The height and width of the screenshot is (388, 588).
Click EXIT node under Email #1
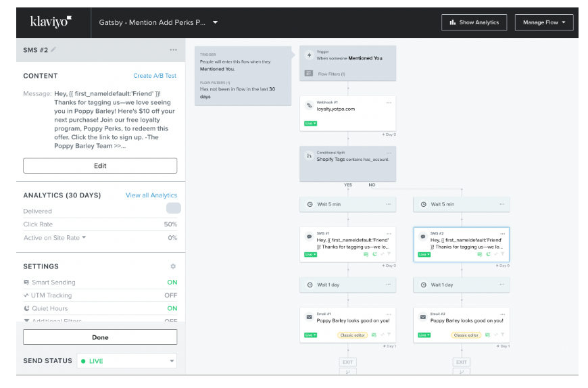(x=347, y=362)
